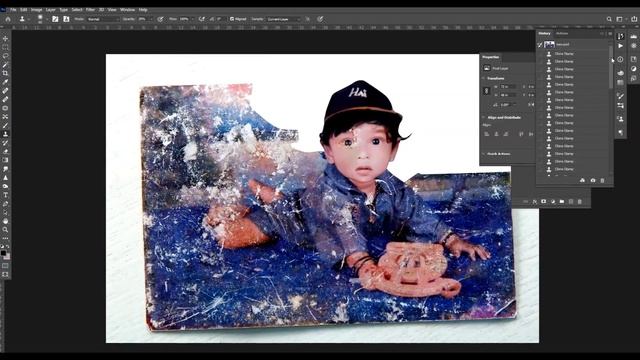Set history brush source box beside snapshot
This screenshot has width=640, height=360.
(x=540, y=44)
